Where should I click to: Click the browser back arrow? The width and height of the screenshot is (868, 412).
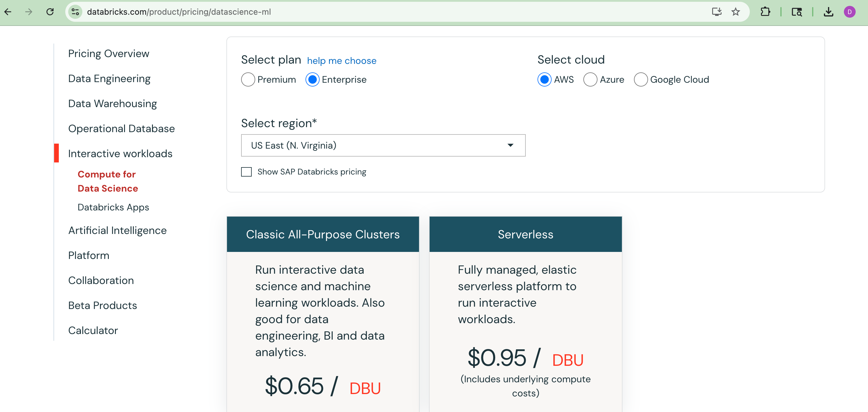coord(8,12)
